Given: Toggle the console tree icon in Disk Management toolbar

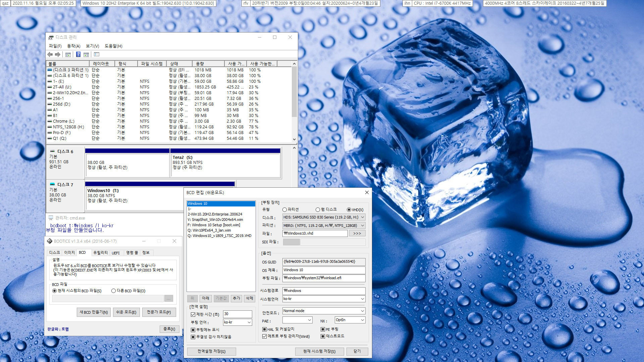Looking at the screenshot, I should [x=68, y=54].
